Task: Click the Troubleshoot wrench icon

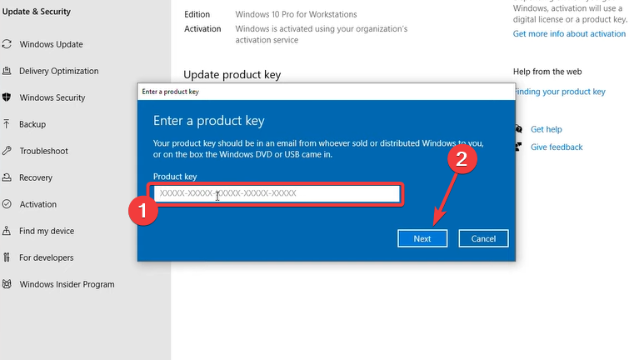Action: [7, 151]
